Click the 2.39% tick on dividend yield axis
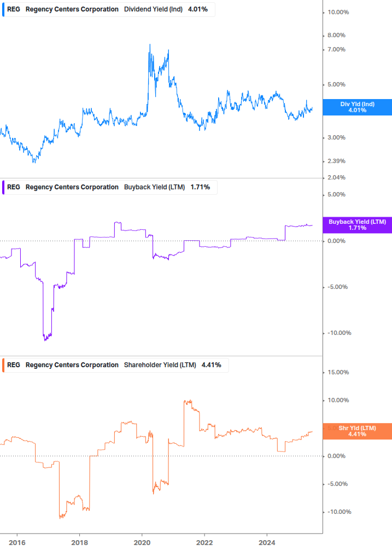 click(x=336, y=161)
